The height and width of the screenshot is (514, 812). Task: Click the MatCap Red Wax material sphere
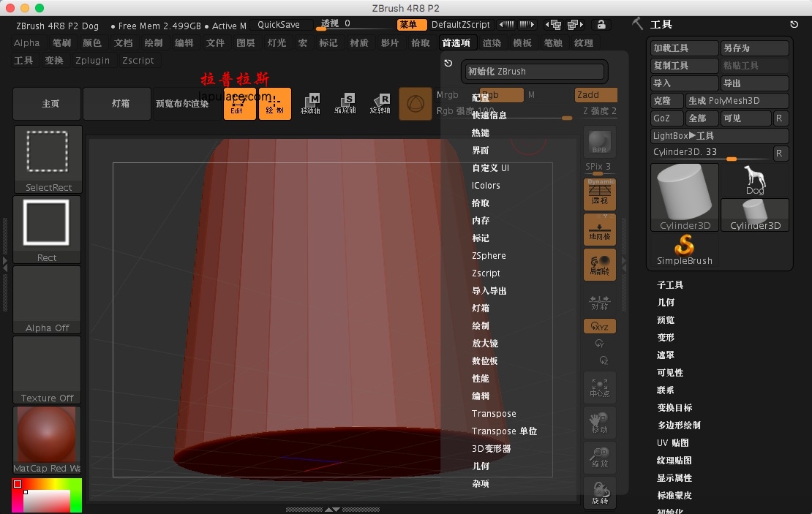[47, 440]
